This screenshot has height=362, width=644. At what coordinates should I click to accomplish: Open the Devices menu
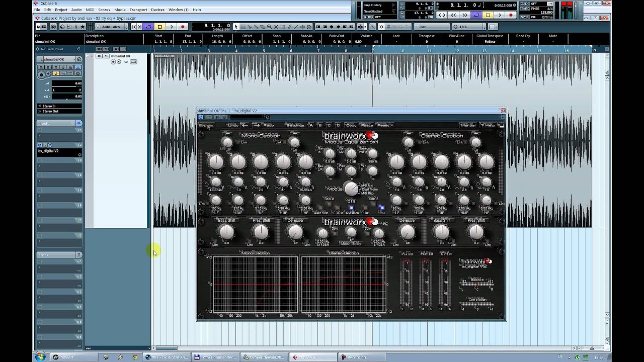pos(157,10)
